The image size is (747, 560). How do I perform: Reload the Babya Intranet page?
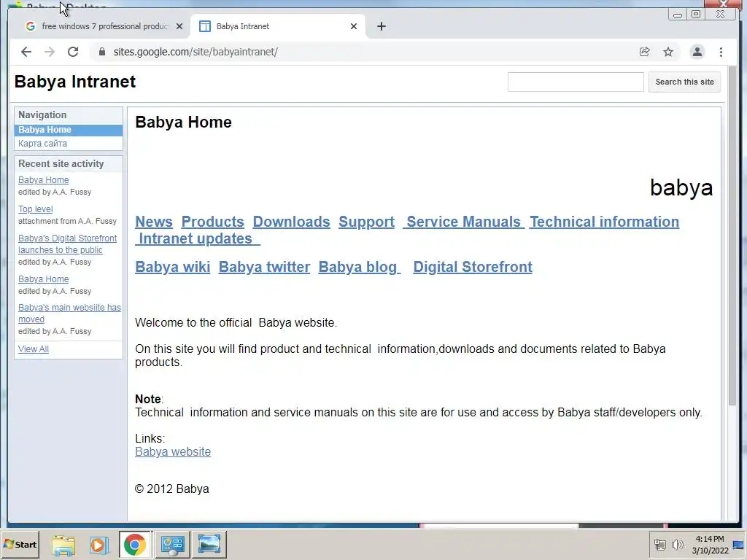click(x=73, y=52)
